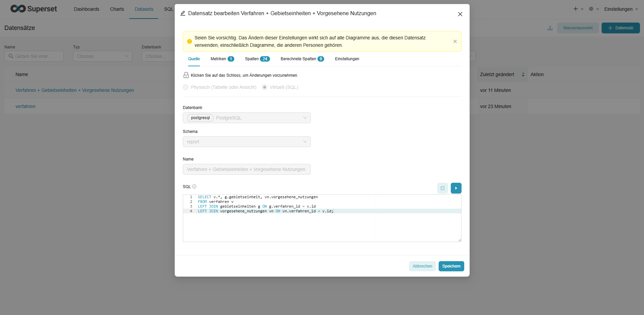Select Virtuell (SQL) radio option
This screenshot has width=644, height=315.
[x=265, y=87]
